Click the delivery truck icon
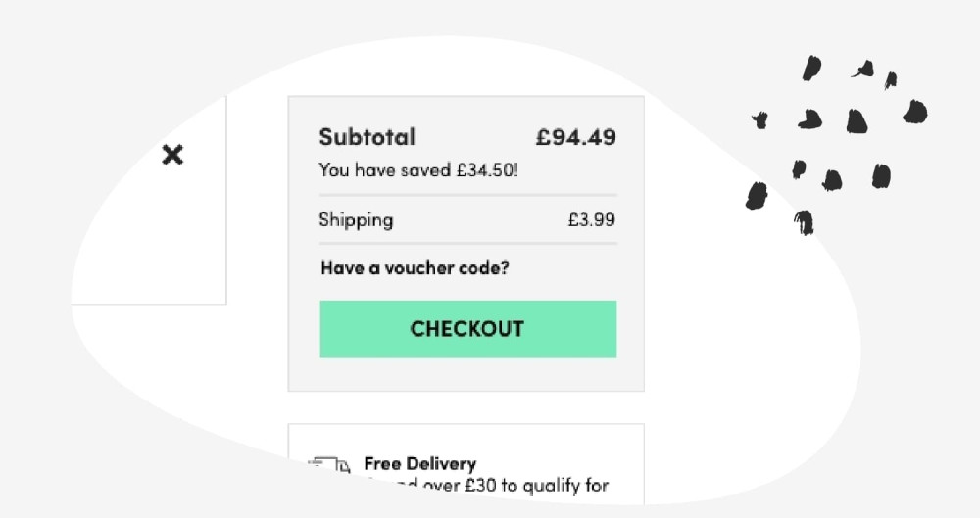The image size is (980, 518). [x=329, y=465]
